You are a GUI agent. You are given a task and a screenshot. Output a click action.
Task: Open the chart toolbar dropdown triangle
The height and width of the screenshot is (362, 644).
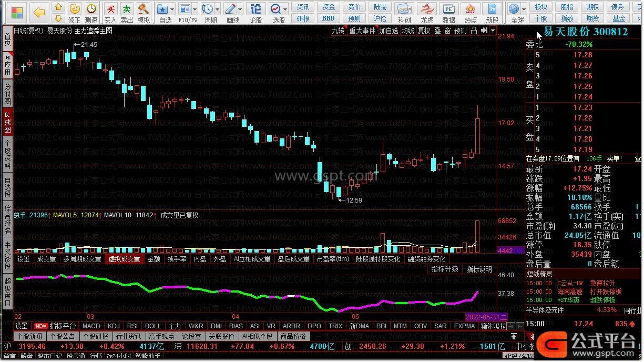(x=493, y=31)
